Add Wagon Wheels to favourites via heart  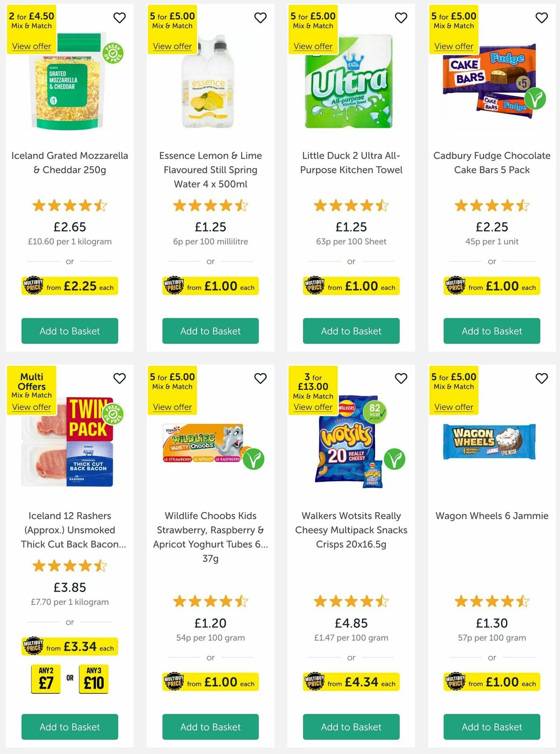(x=541, y=378)
